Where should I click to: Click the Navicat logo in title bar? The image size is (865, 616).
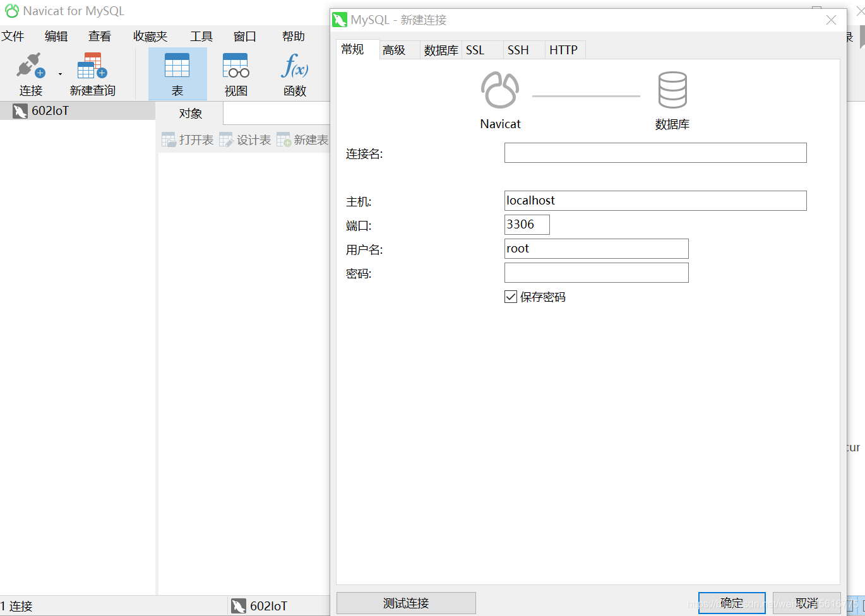11,11
